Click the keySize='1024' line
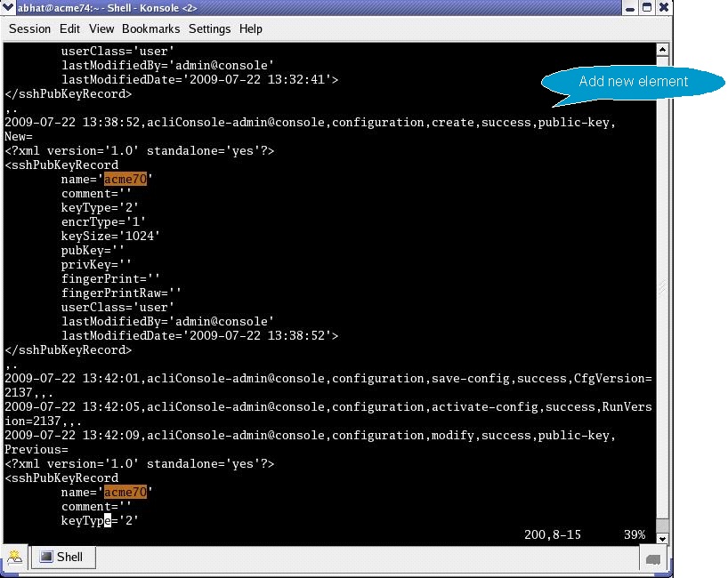This screenshot has height=578, width=728. tap(110, 237)
